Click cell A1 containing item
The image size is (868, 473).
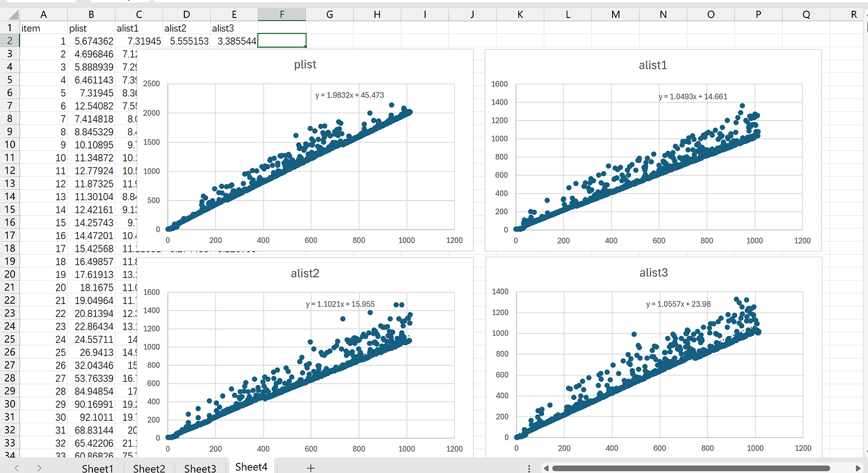tap(43, 28)
